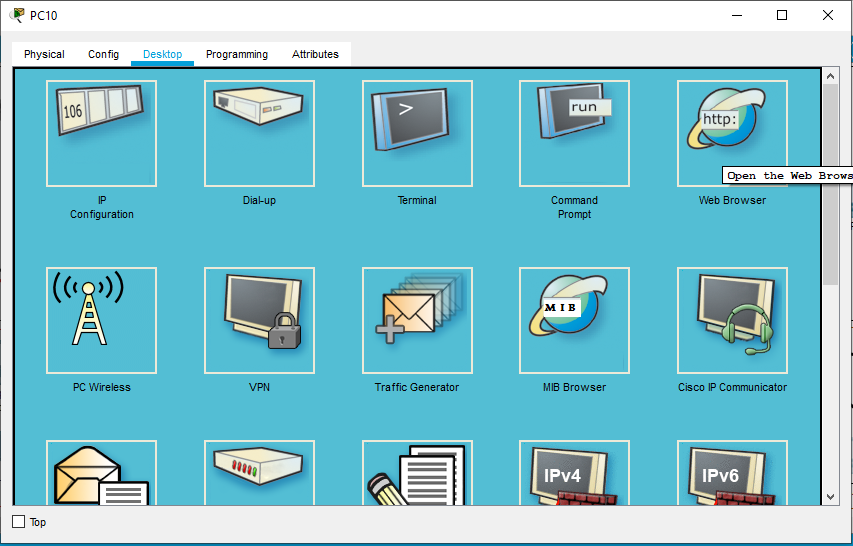
Task: Click the PC Wireless label
Action: point(102,387)
